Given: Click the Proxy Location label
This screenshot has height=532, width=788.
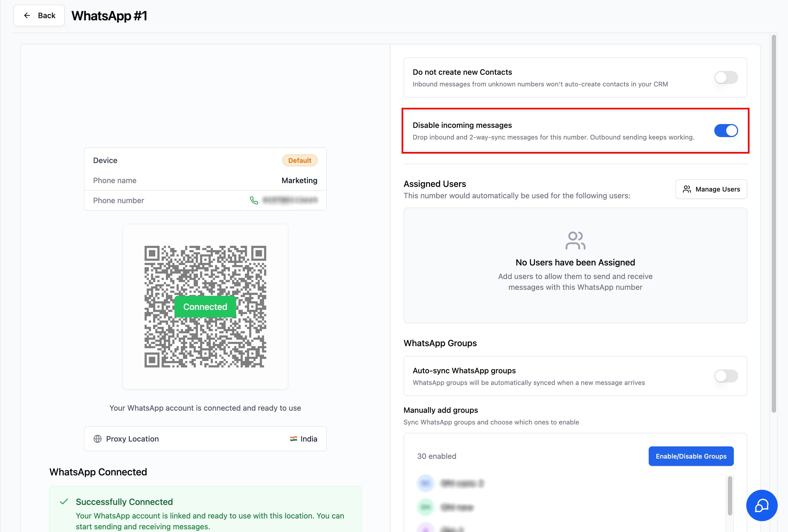Looking at the screenshot, I should pyautogui.click(x=132, y=439).
